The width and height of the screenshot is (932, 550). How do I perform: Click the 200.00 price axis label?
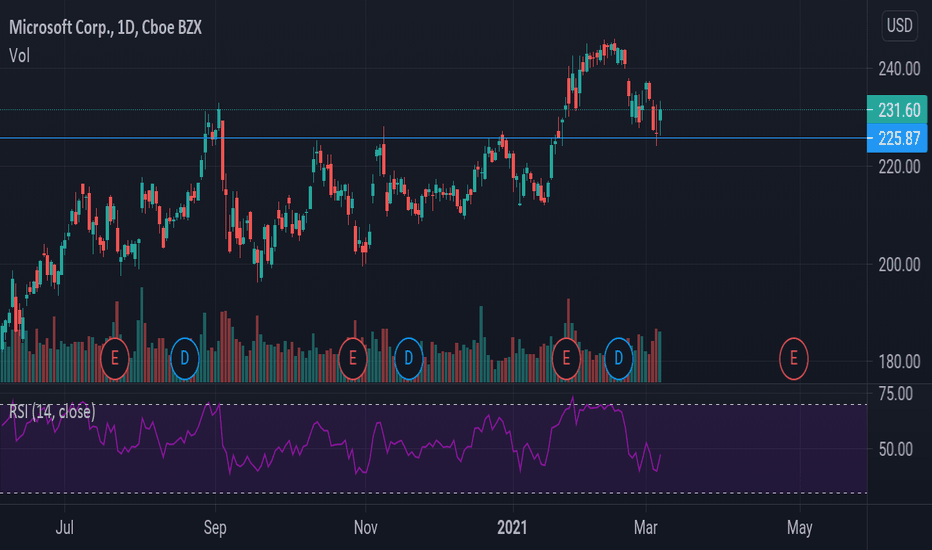tap(899, 264)
